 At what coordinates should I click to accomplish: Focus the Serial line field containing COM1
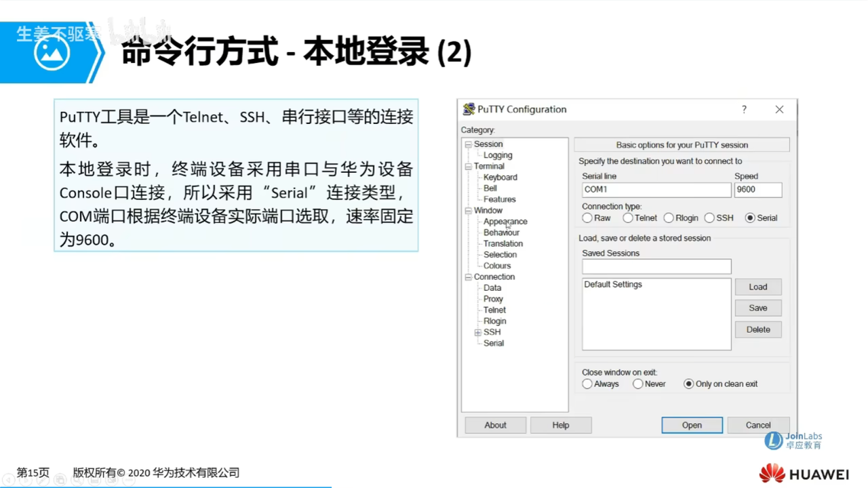click(x=656, y=190)
